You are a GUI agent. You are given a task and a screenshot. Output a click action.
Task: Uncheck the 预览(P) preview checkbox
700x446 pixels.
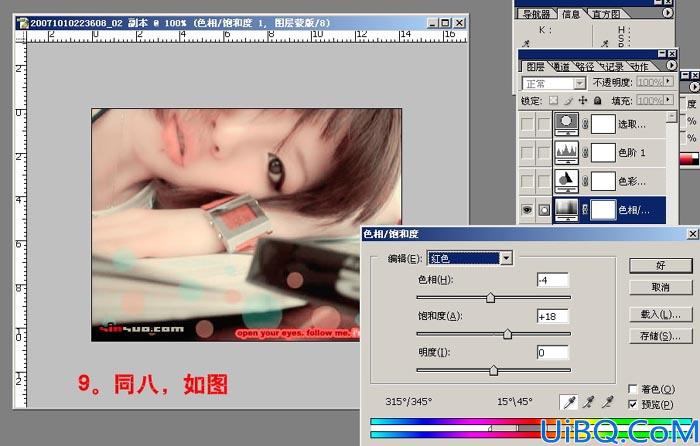[633, 404]
